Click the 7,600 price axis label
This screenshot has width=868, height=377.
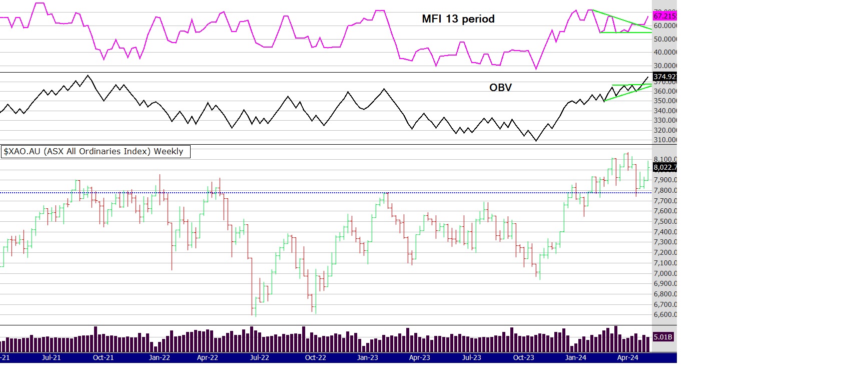click(x=665, y=211)
